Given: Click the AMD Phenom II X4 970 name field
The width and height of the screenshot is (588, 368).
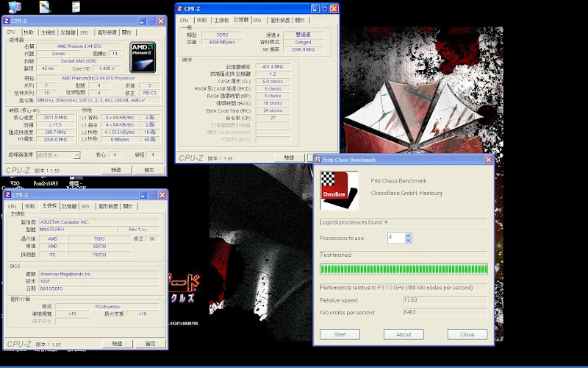Looking at the screenshot, I should click(x=79, y=46).
